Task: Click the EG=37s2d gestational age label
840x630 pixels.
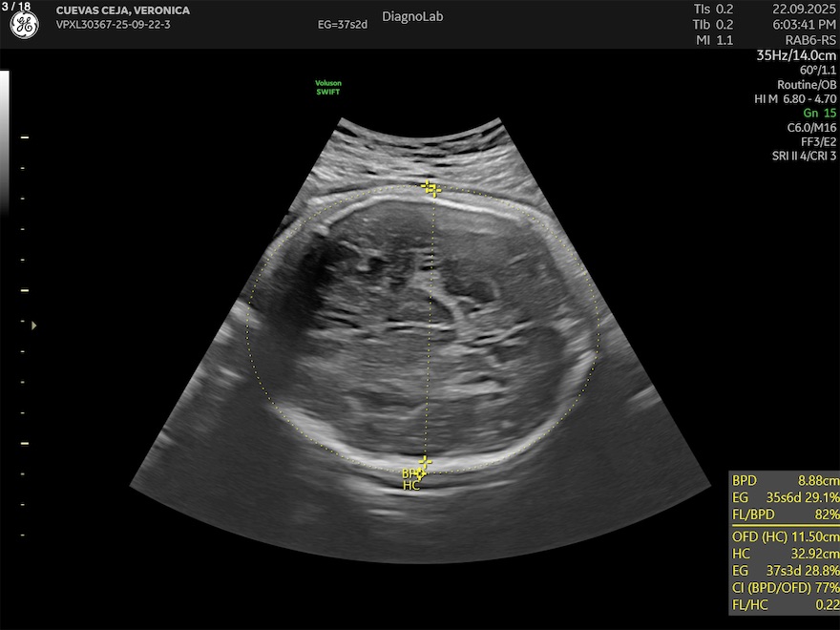Action: (x=342, y=24)
